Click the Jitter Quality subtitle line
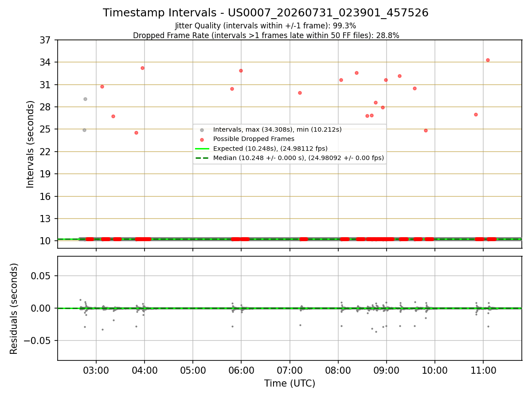532x399 pixels. coord(266,26)
